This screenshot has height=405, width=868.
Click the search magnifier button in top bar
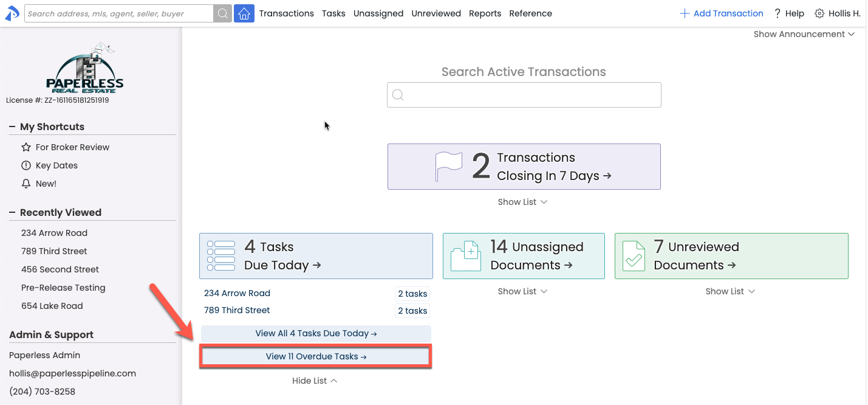223,13
